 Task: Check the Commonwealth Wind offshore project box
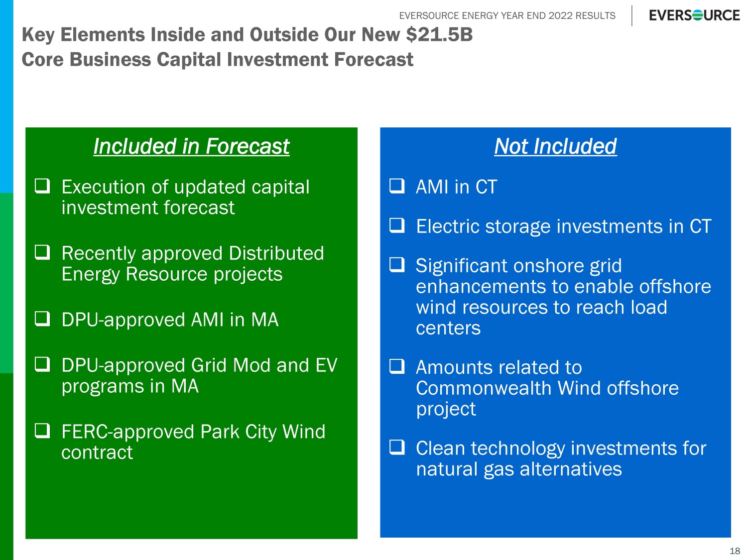(397, 366)
